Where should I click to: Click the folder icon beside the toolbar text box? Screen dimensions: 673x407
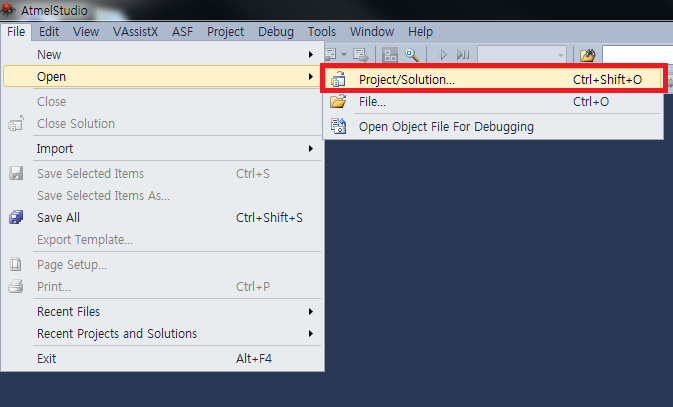[588, 55]
